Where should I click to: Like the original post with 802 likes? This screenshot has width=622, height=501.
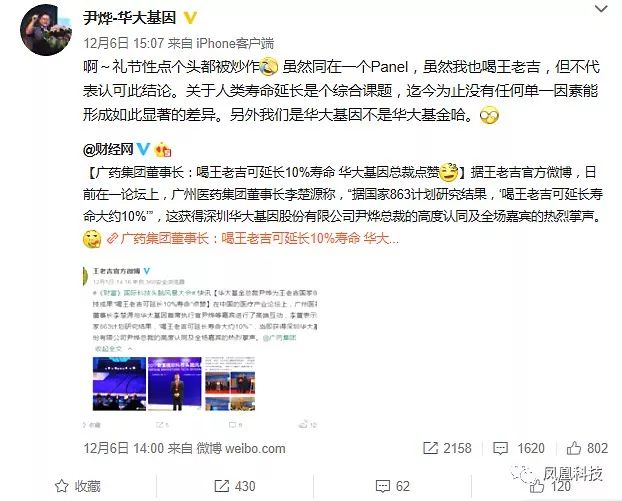(587, 448)
